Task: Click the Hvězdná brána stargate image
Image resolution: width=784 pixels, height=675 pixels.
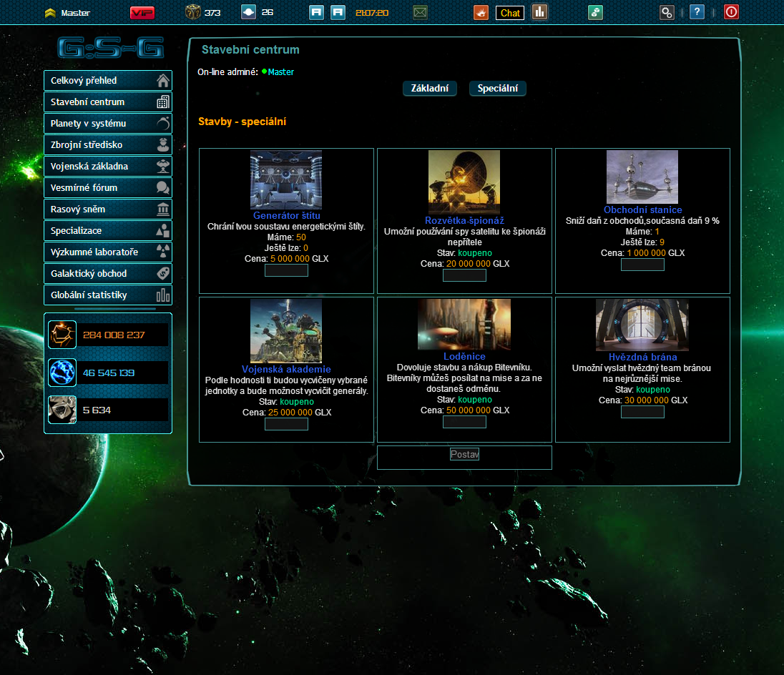Action: point(642,325)
